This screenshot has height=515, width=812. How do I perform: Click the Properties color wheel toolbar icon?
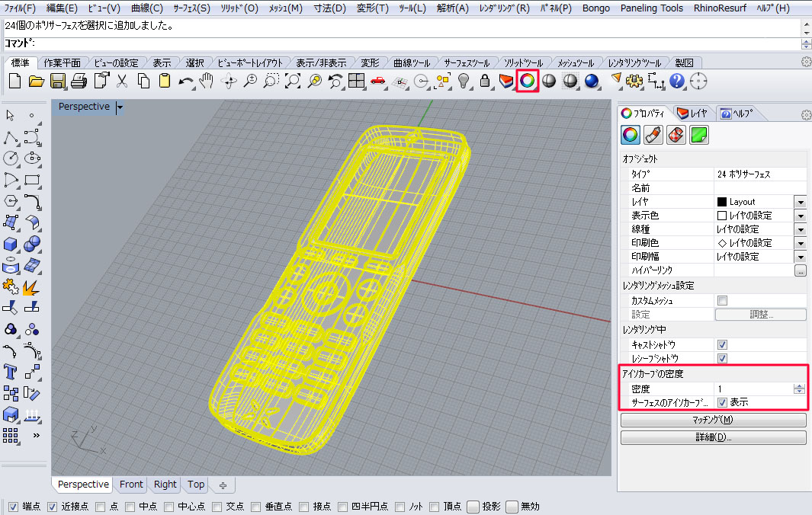(x=527, y=82)
